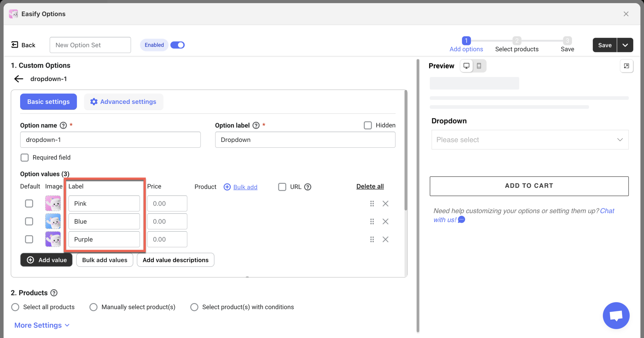644x338 pixels.
Task: Choose Select product(s) with conditions
Action: click(x=194, y=307)
